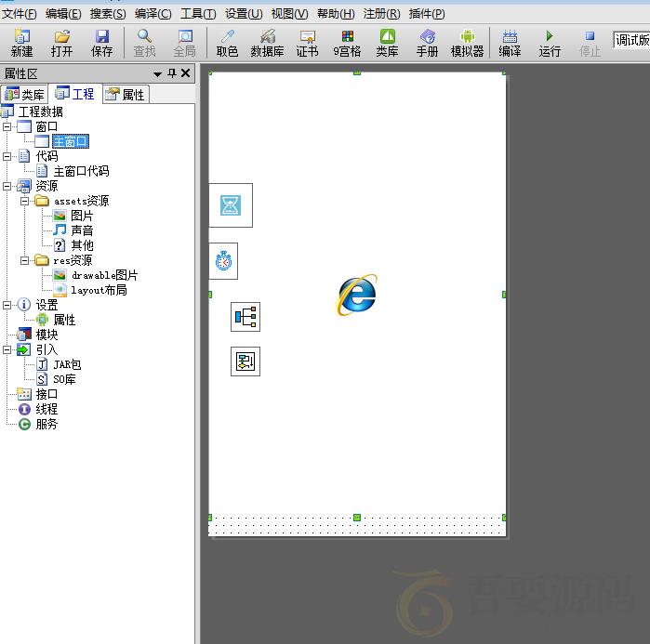Screen dimensions: 650x644
Task: Collapse the assets资源 folder node
Action: click(24, 202)
